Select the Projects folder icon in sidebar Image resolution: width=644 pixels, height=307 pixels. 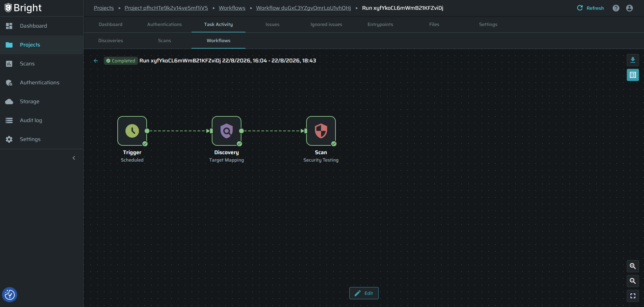pyautogui.click(x=9, y=45)
